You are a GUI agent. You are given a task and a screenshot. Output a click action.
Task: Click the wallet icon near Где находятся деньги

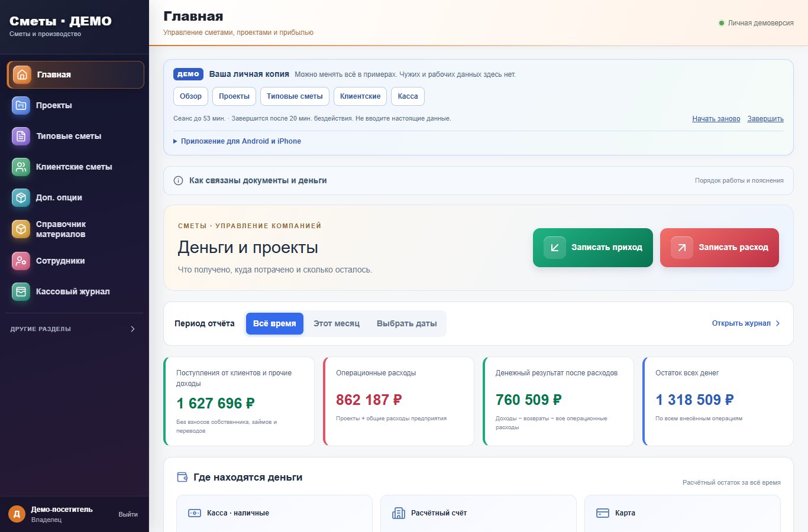coord(183,477)
